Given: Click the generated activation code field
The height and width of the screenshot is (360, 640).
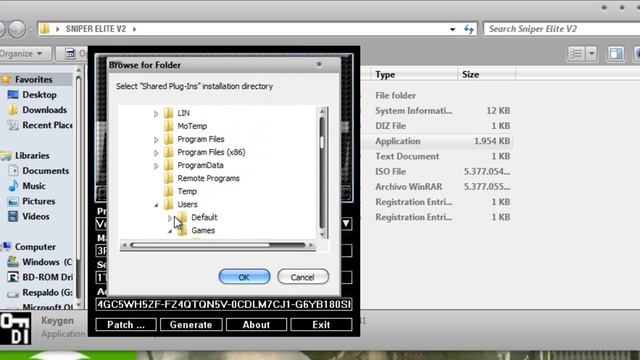Looking at the screenshot, I should tap(224, 304).
